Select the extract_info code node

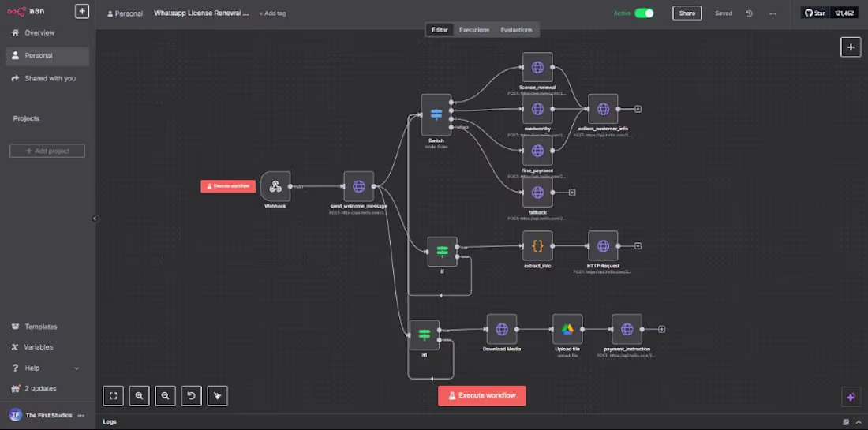537,245
